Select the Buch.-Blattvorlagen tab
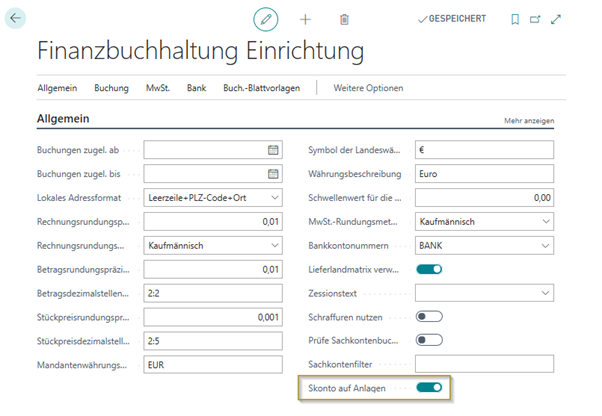The height and width of the screenshot is (416, 602). coord(261,88)
